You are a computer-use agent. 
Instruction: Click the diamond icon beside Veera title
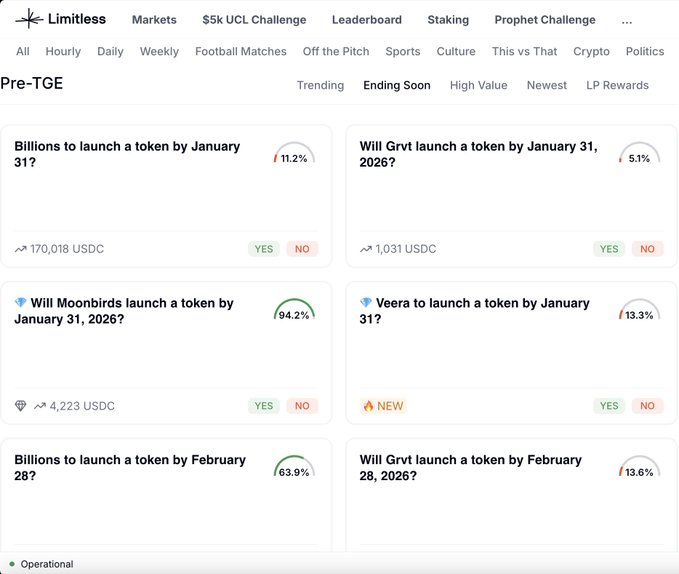click(x=366, y=303)
